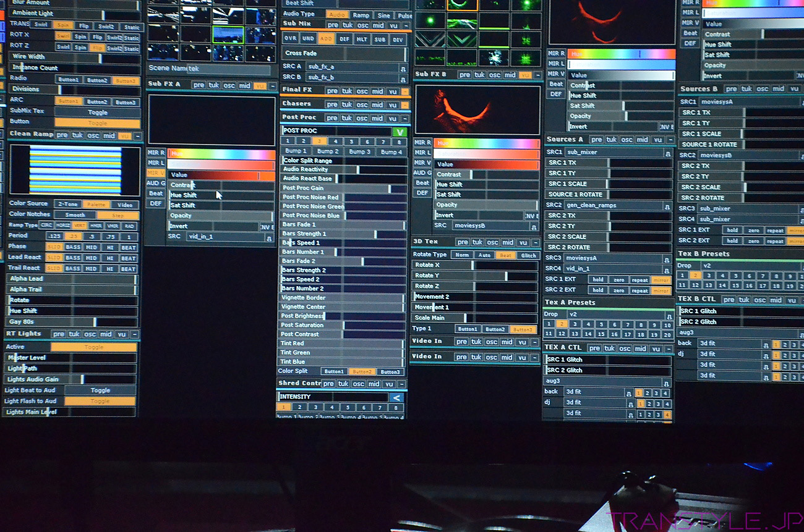Toggle Light Beat to Aud

100,391
